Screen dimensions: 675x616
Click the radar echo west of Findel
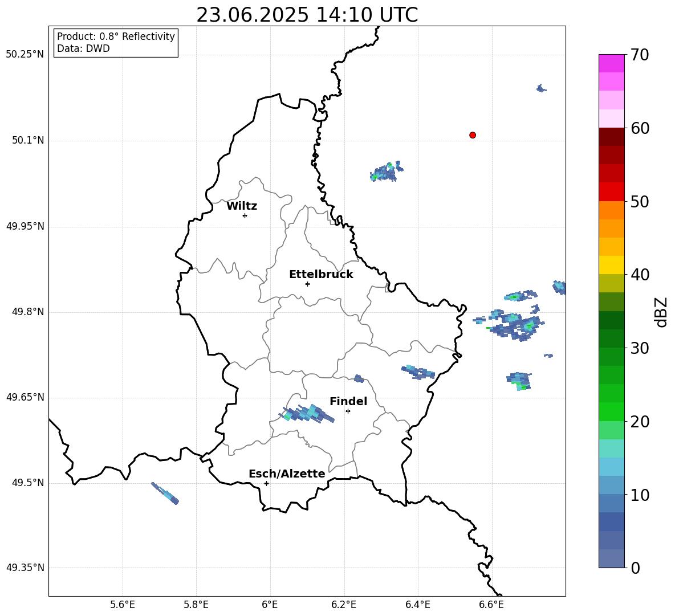pyautogui.click(x=306, y=414)
